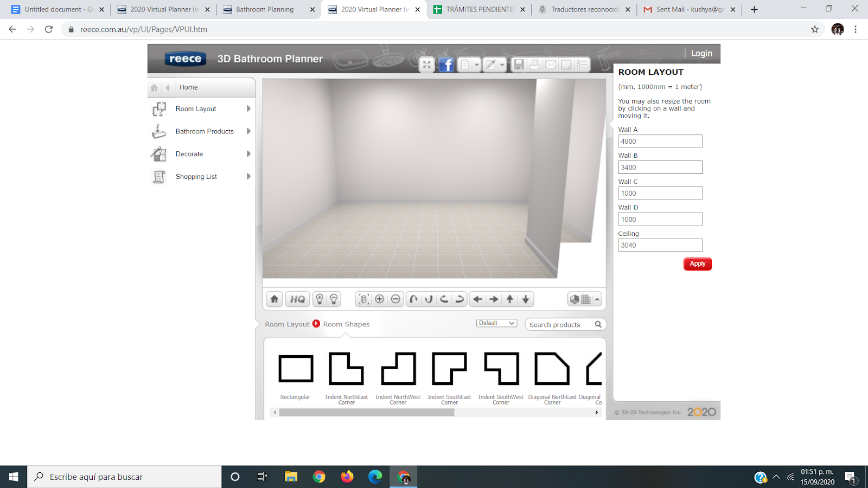Viewport: 868px width, 488px height.
Task: Click the new document icon
Action: coord(465,65)
